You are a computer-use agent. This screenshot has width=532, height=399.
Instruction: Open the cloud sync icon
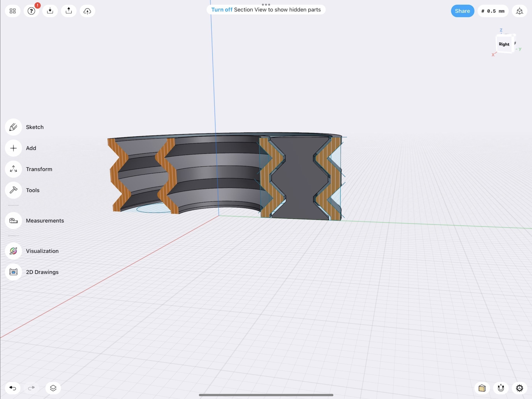87,11
